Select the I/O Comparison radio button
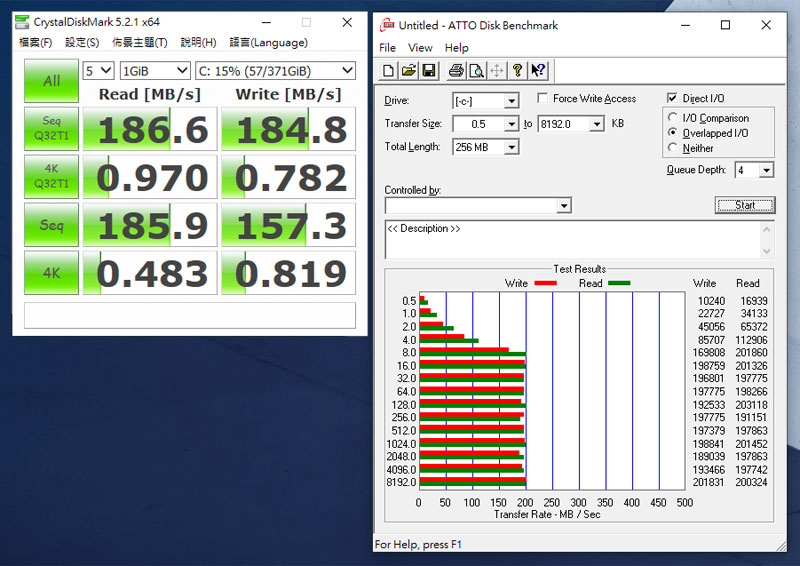800x566 pixels. [673, 117]
